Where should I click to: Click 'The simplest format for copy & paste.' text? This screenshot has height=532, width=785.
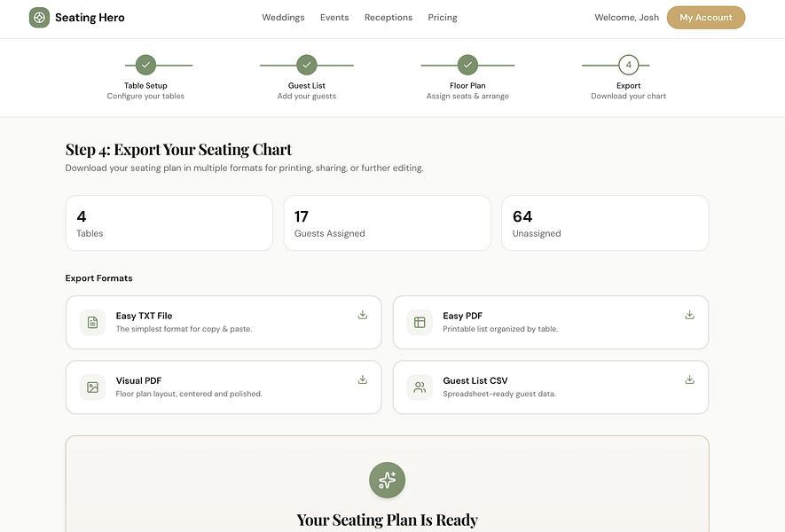(x=184, y=329)
